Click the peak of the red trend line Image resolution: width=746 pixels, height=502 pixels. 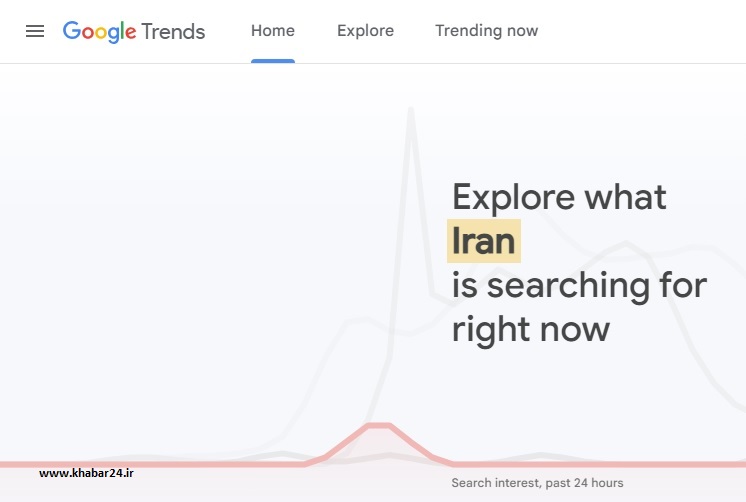coord(379,425)
